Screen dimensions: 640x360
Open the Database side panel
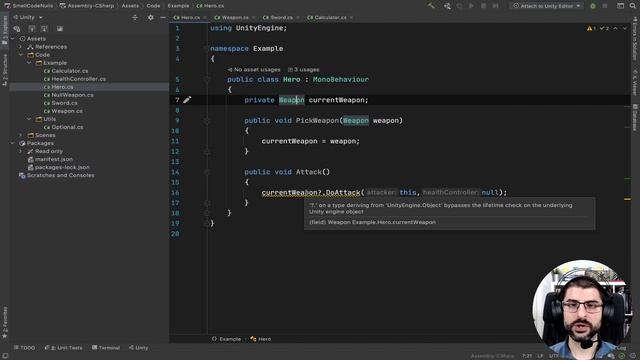[x=635, y=118]
